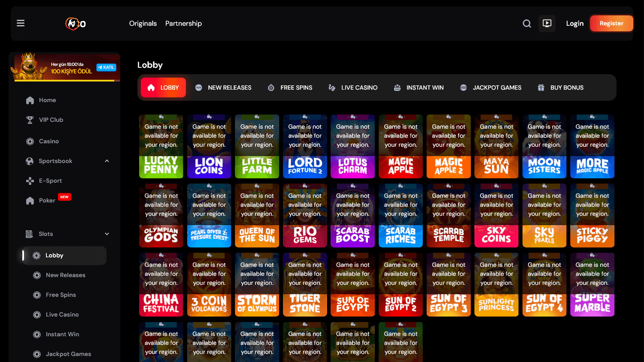Select the E-Sport icon
The height and width of the screenshot is (362, 644).
click(x=30, y=181)
